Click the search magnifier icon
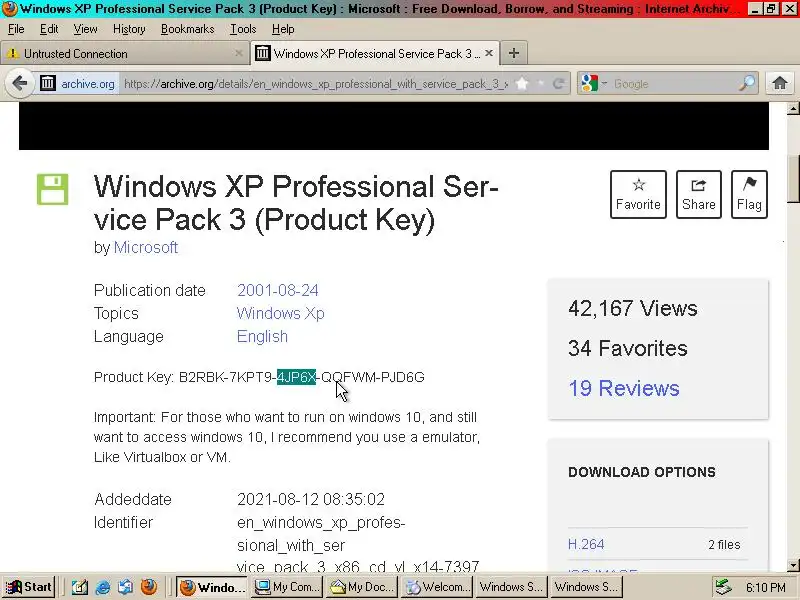The width and height of the screenshot is (800, 600). tap(747, 83)
